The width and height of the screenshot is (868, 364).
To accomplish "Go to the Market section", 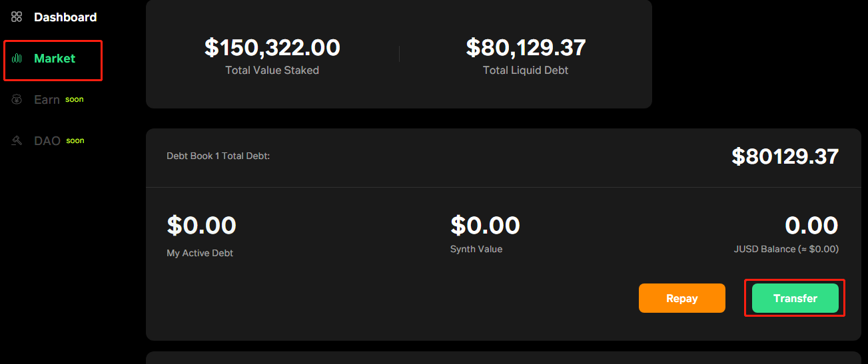I will (x=55, y=59).
